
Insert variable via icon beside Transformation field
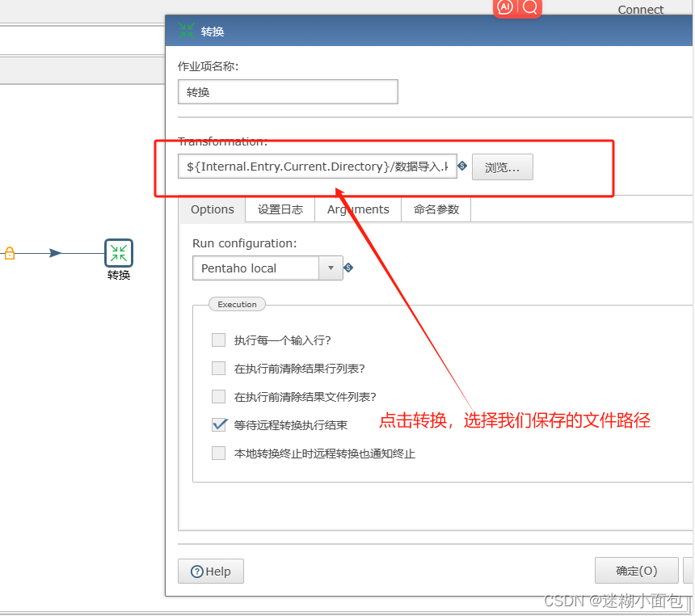462,166
